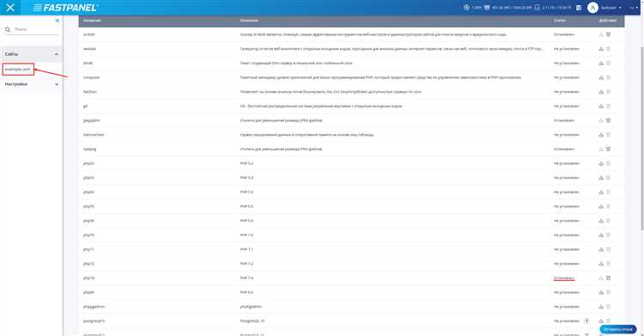Select the jpegoptim name cell
Screen dimensions: 644x336
[x=92, y=120]
